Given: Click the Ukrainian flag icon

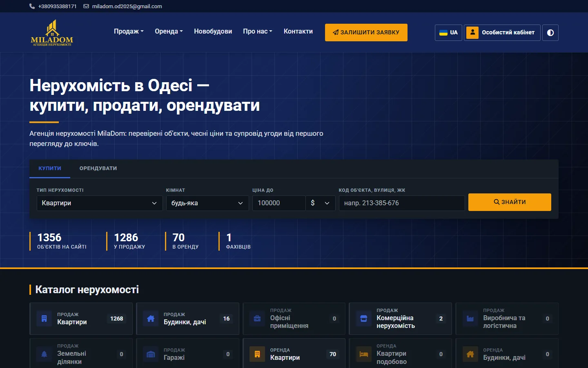Looking at the screenshot, I should [x=443, y=33].
